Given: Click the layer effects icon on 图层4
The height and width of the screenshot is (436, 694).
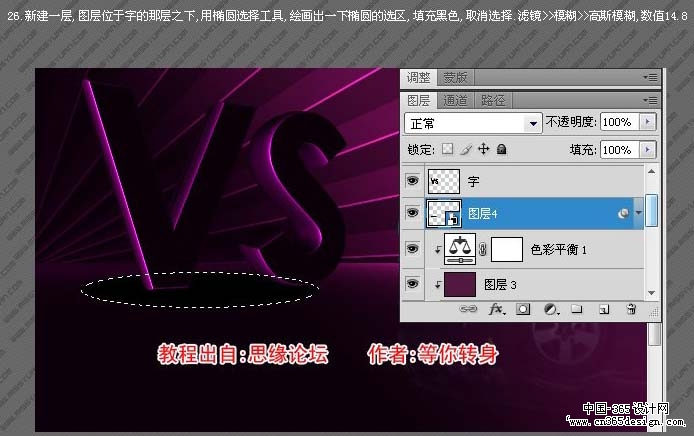Looking at the screenshot, I should click(x=623, y=213).
